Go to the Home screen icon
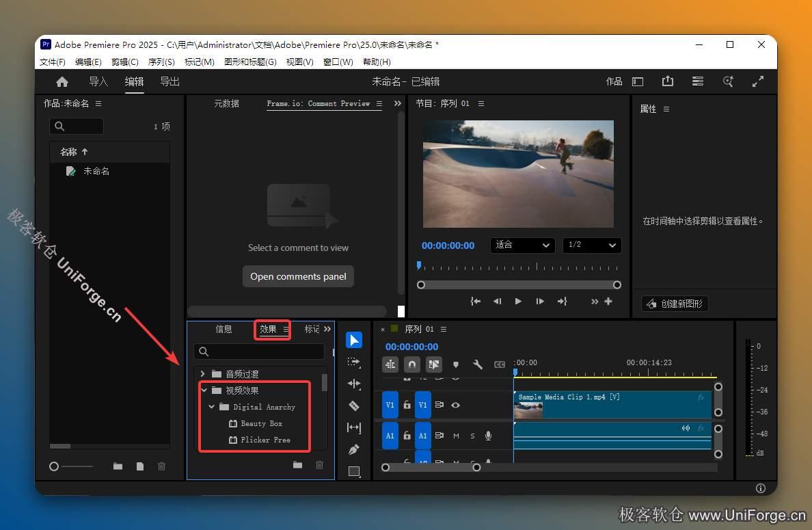 [x=62, y=82]
